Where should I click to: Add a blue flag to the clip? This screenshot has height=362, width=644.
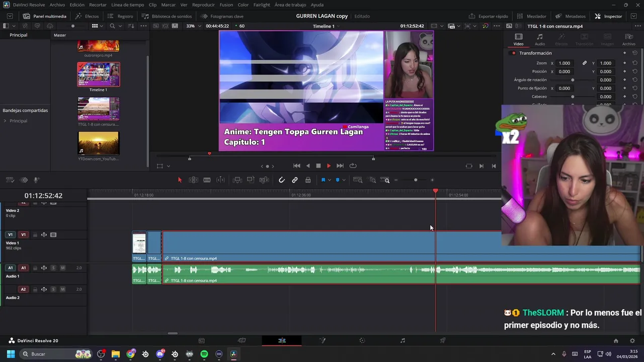323,180
